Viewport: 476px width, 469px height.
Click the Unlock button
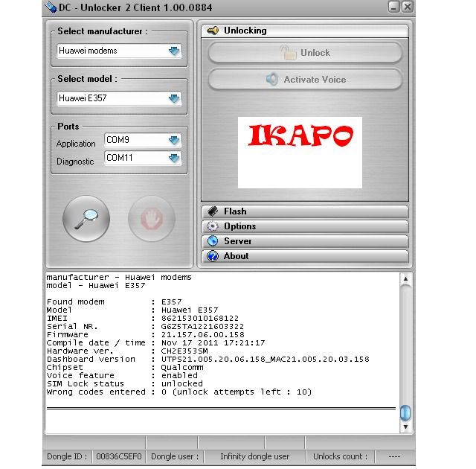pyautogui.click(x=306, y=53)
